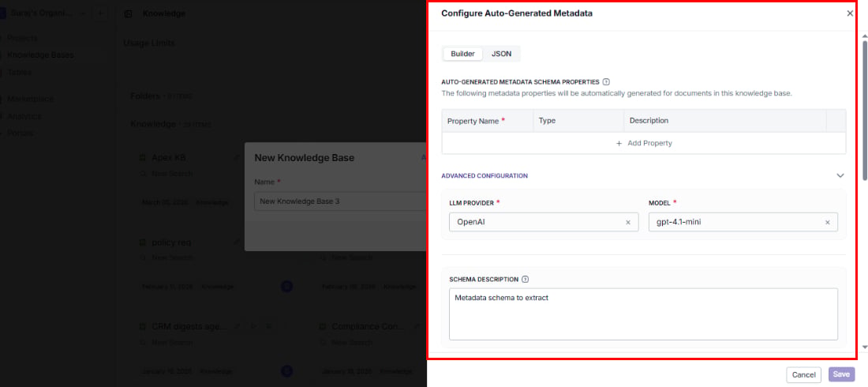Open the Compliance Con... knowledge card
This screenshot has width=868, height=387.
pyautogui.click(x=369, y=326)
